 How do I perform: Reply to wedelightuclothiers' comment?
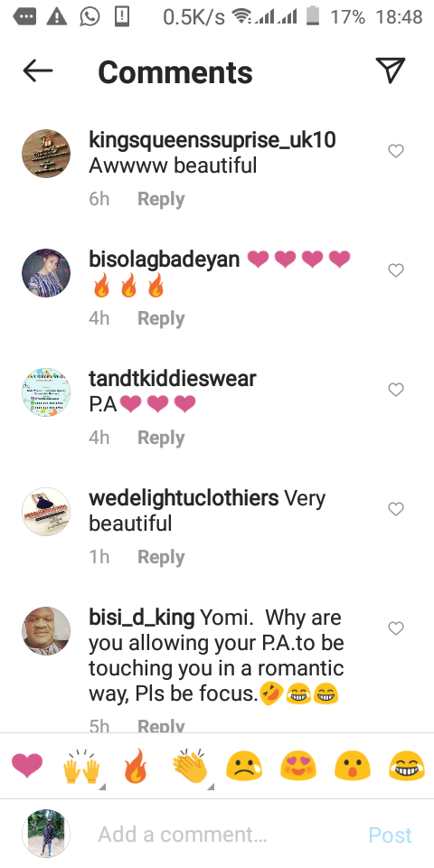pos(161,558)
